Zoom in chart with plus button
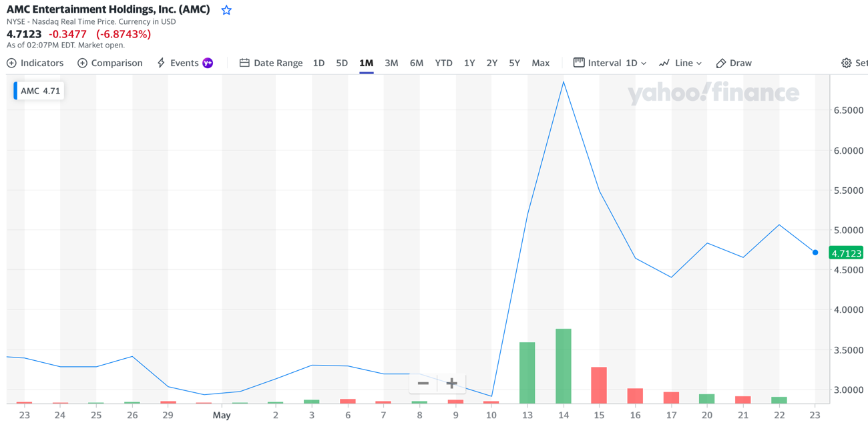The image size is (868, 427). click(451, 384)
